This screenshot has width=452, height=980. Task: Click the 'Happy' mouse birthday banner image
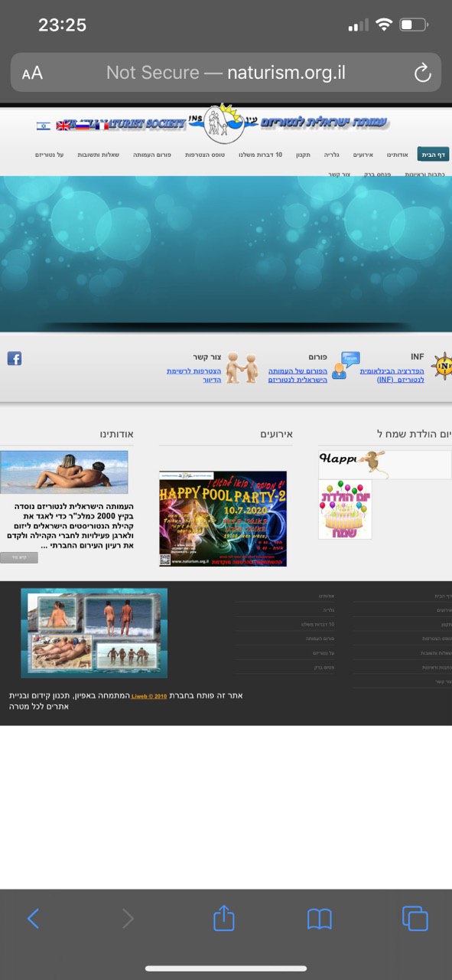tap(385, 465)
